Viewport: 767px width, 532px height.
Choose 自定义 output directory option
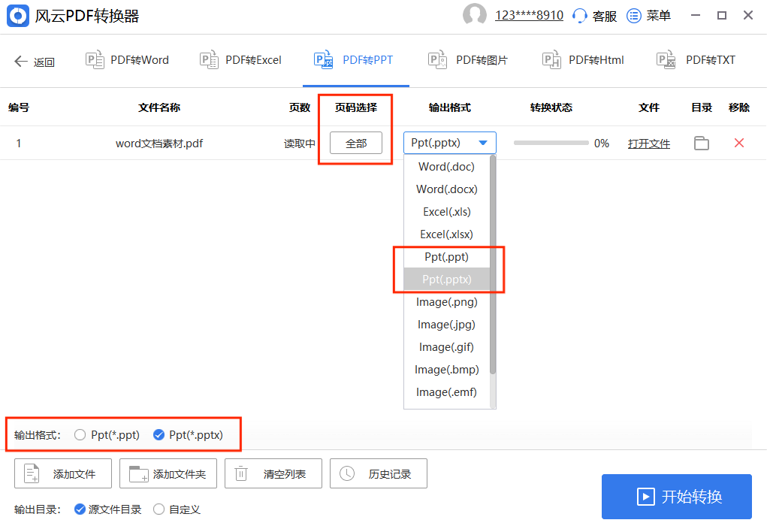click(x=159, y=509)
